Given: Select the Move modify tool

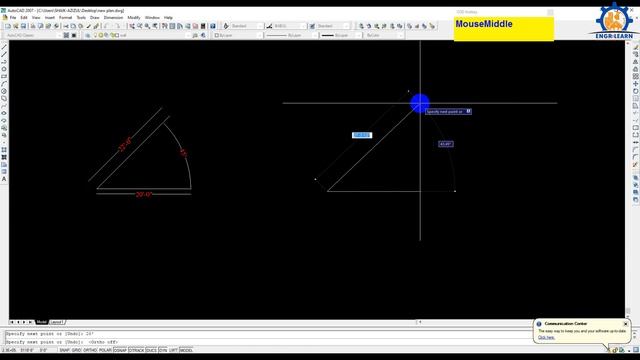Looking at the screenshot, I should [x=636, y=84].
